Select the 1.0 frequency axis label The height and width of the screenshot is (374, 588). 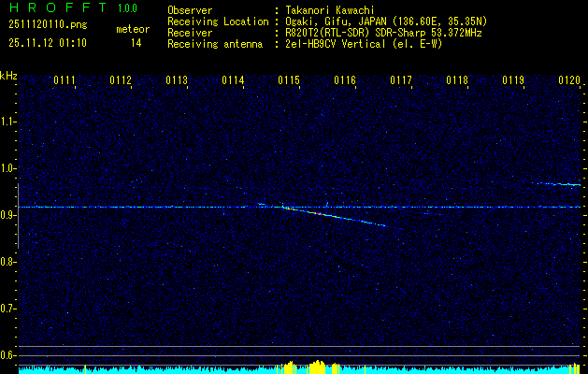[x=8, y=168]
